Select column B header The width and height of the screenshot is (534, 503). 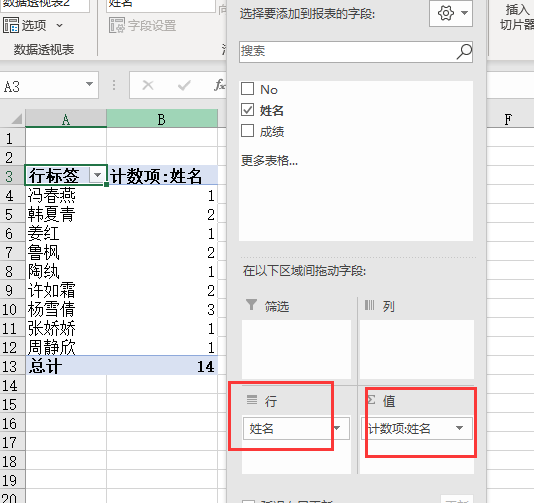coord(162,119)
